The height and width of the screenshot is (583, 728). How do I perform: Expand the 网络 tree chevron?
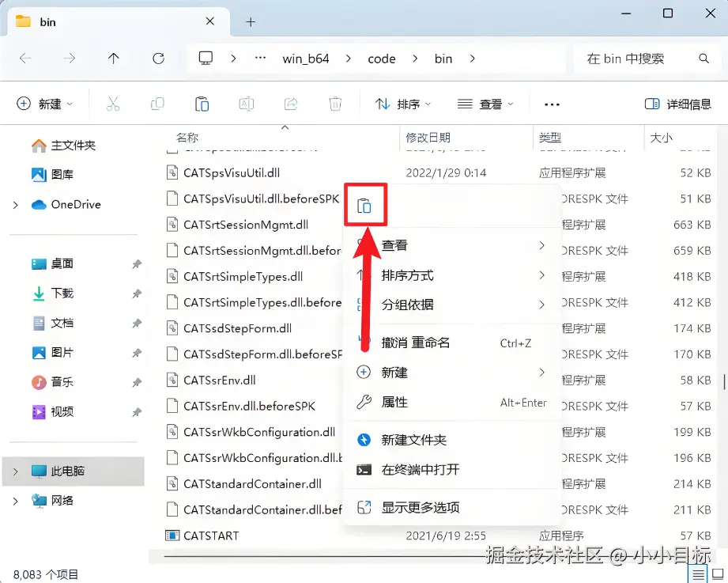click(15, 502)
